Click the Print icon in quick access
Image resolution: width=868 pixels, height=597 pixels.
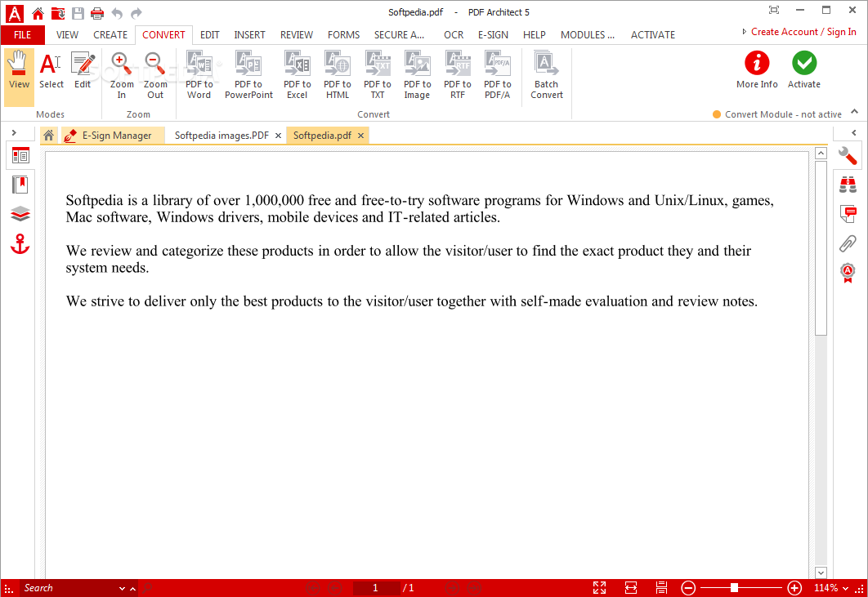coord(97,13)
